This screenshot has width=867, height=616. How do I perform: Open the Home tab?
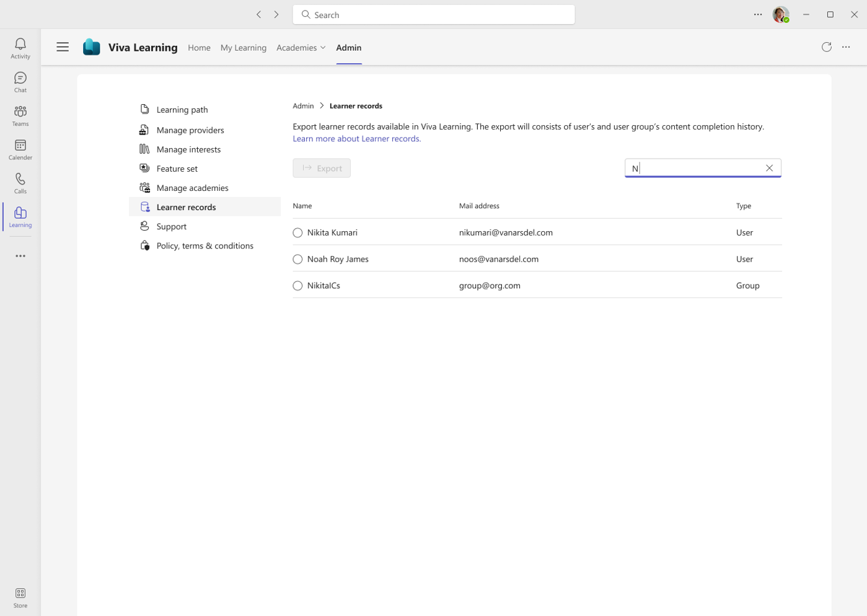pyautogui.click(x=199, y=48)
